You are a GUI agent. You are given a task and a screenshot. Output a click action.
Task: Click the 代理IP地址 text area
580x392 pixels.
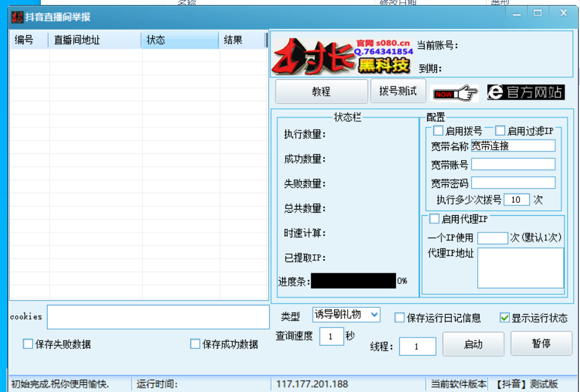pos(521,268)
